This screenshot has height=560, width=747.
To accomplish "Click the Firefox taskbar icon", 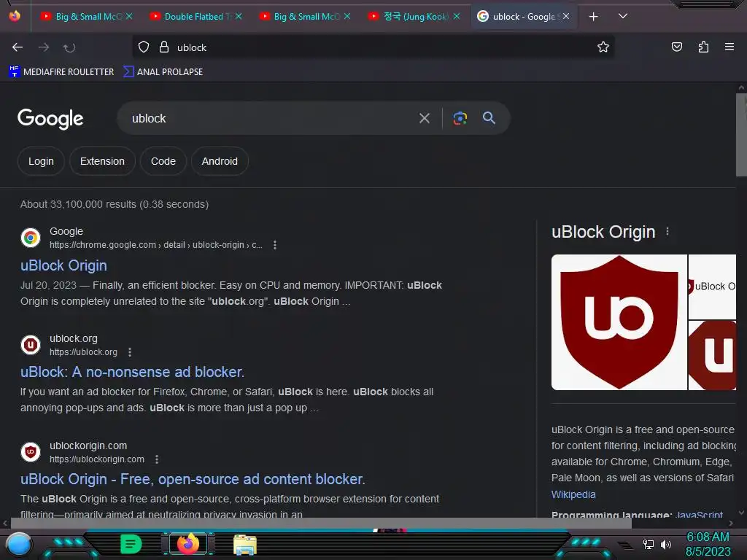I will (x=187, y=544).
